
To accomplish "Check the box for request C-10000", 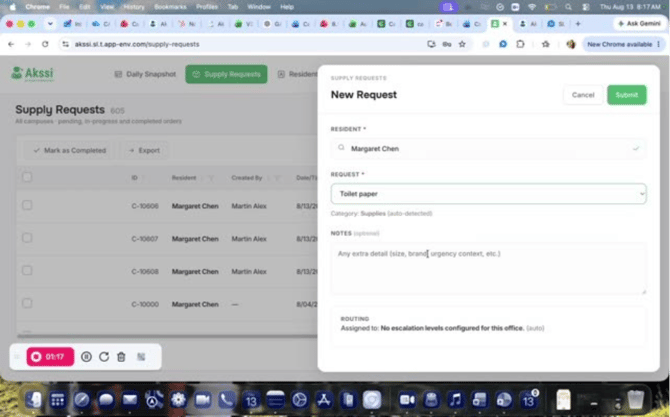I will [x=27, y=303].
